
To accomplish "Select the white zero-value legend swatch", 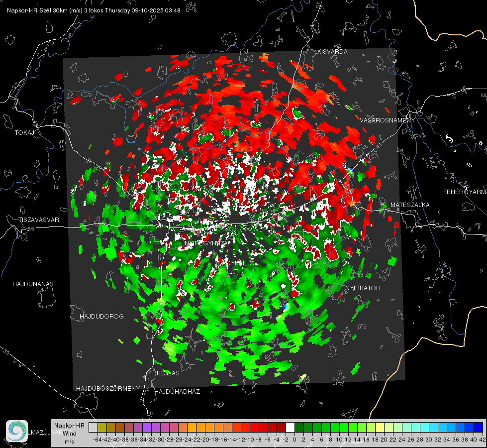I will 290,427.
